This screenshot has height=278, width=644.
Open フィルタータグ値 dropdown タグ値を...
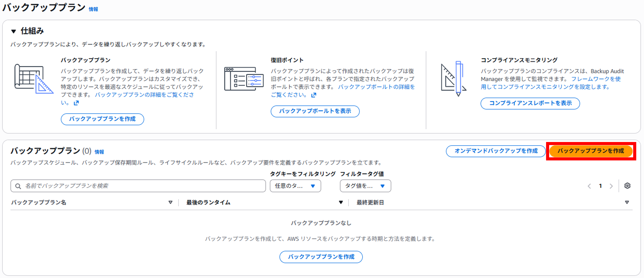point(365,186)
